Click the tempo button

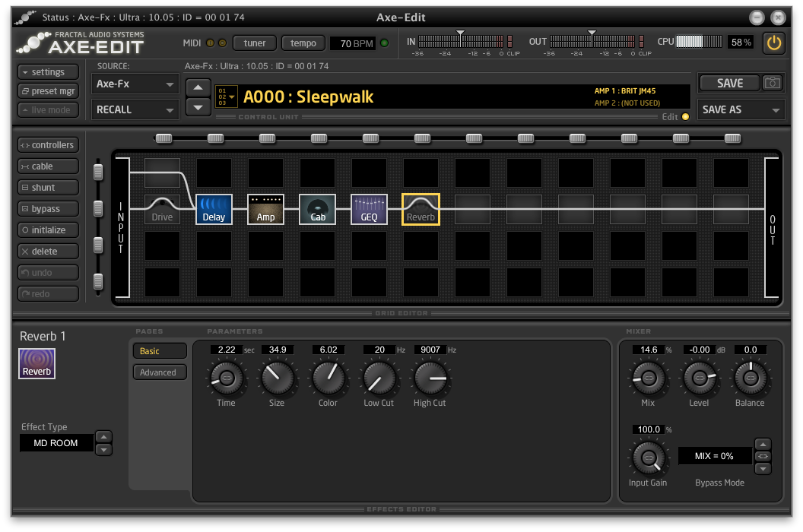tap(303, 43)
